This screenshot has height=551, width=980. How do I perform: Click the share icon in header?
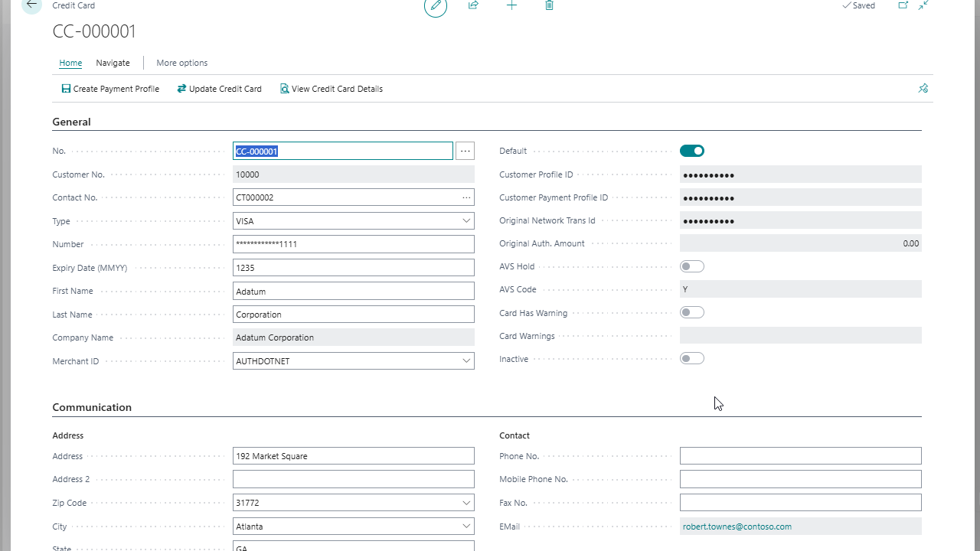point(473,5)
